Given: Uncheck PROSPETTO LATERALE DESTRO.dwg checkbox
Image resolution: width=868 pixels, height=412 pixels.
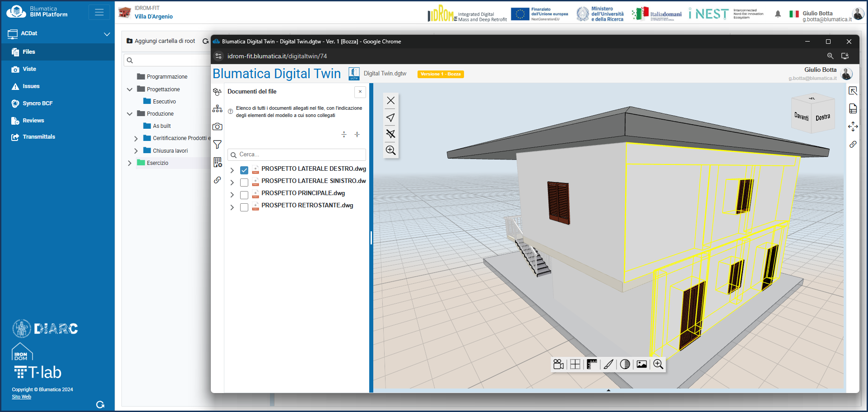Looking at the screenshot, I should (244, 170).
